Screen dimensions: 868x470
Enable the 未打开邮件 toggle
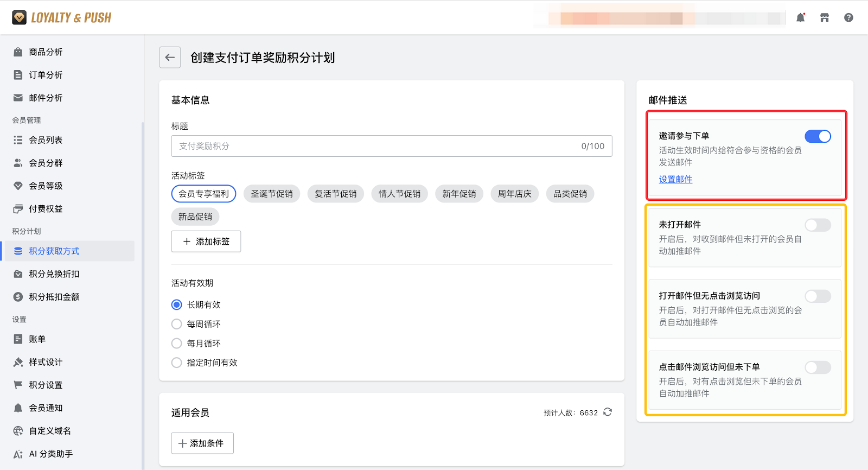coord(818,225)
